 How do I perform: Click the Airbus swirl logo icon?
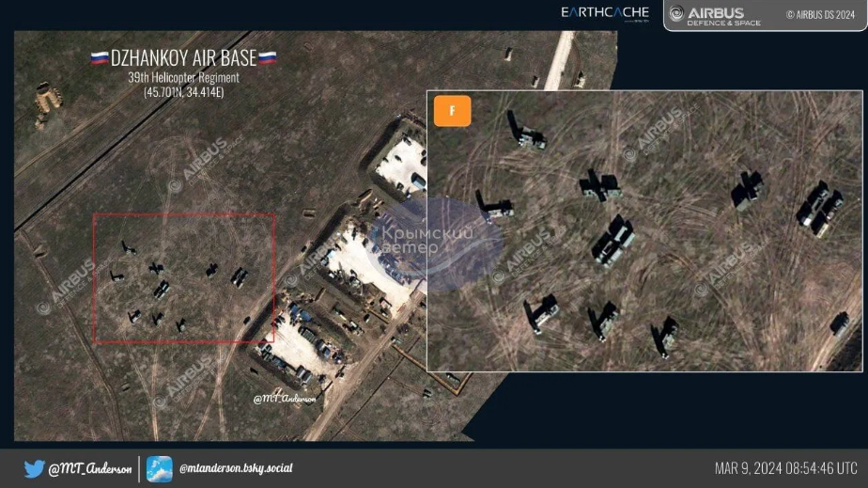676,13
